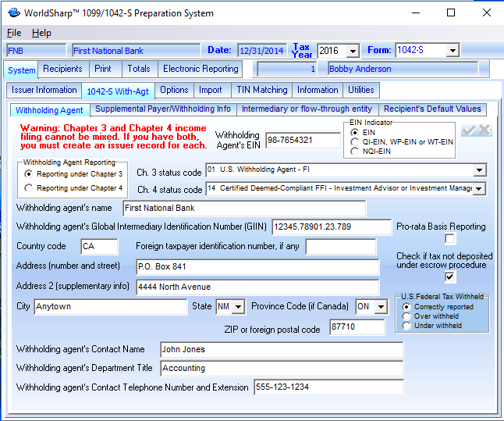Screen dimensions: 504x421
Task: Enable the Pro-rata Basis Reporting checkbox
Action: (449, 239)
